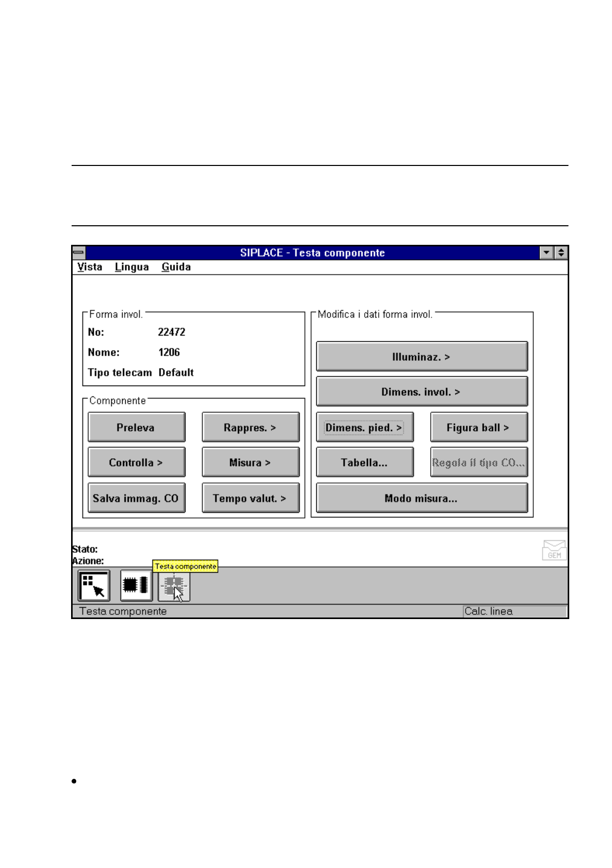The image size is (612, 868).
Task: Click the Calc. linea status field
Action: [515, 611]
